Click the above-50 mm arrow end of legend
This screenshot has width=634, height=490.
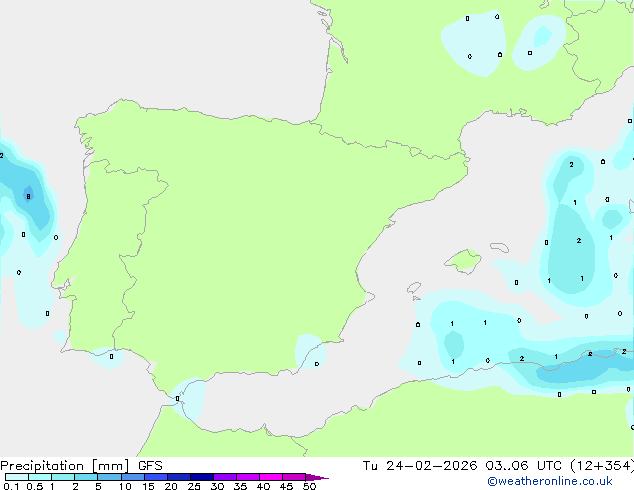(317, 477)
